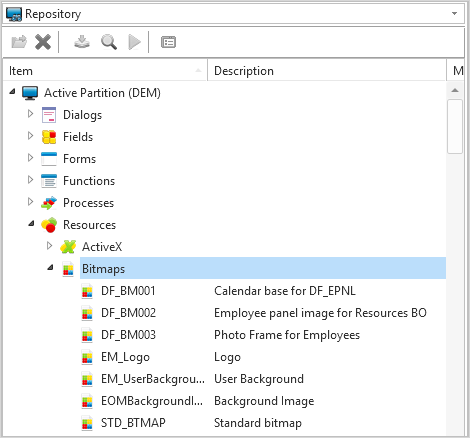This screenshot has height=438, width=470.
Task: Click the delete X toolbar icon
Action: pyautogui.click(x=43, y=42)
